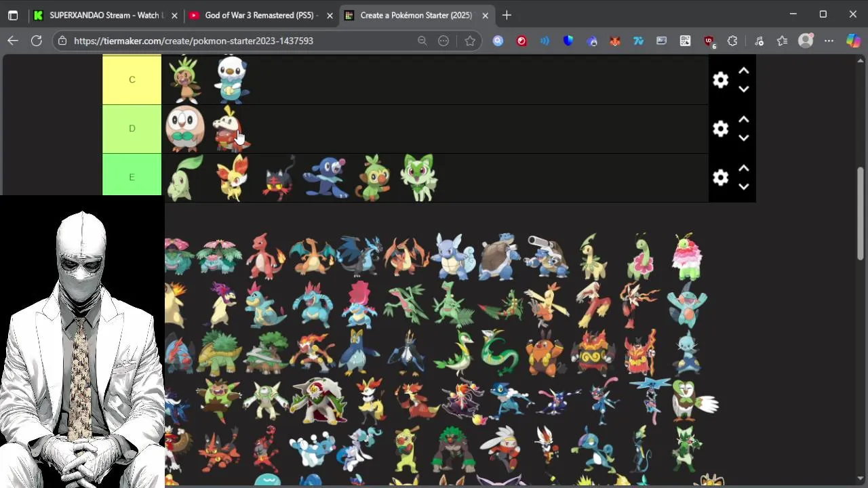Select Create a Pokémon Starter tab

pyautogui.click(x=416, y=15)
